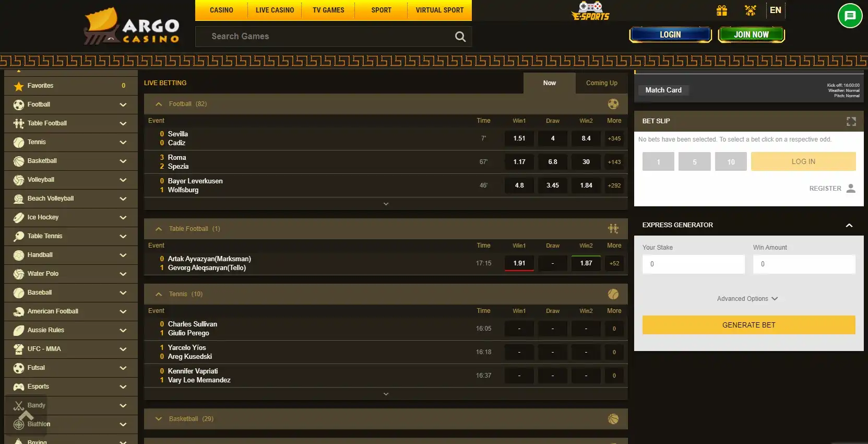Click the search magnifier icon

pos(460,37)
